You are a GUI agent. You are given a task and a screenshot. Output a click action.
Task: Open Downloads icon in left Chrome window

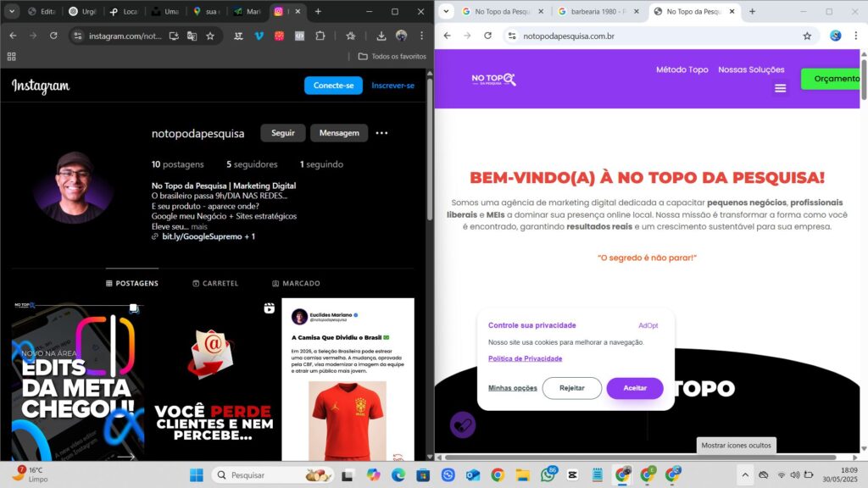click(x=381, y=36)
